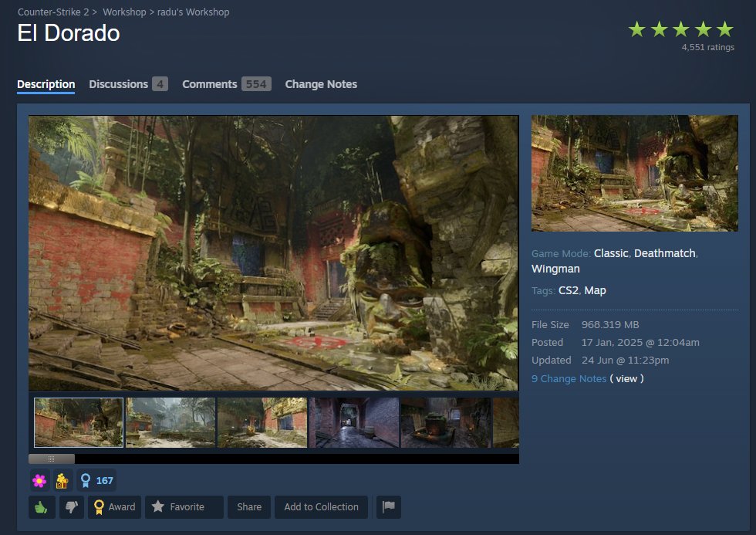Viewport: 756px width, 535px height.
Task: Go to Workshop breadcrumb link
Action: pos(124,12)
